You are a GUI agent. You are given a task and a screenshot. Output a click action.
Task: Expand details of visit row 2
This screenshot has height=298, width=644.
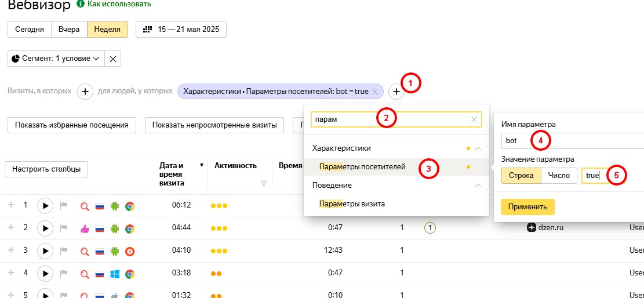[x=12, y=227]
